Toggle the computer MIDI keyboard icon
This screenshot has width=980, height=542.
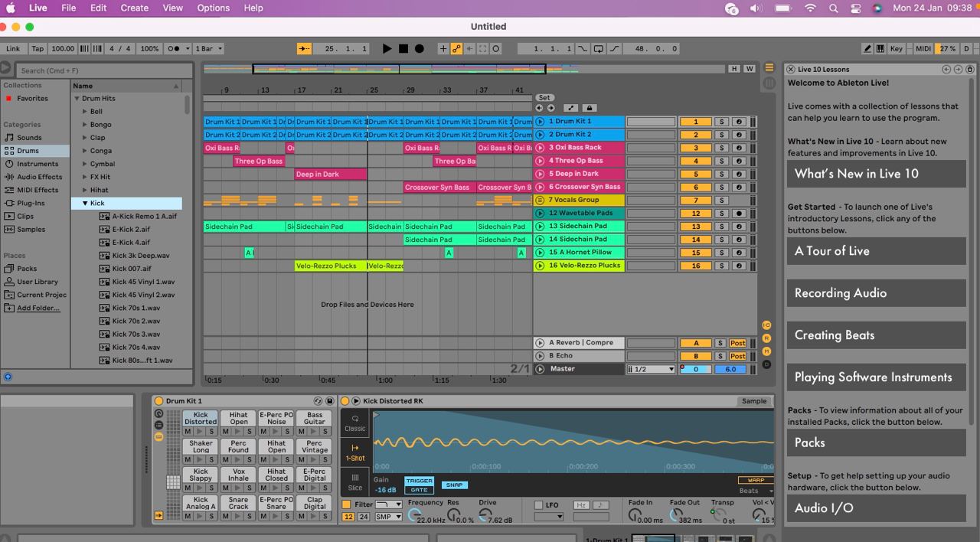coord(880,48)
